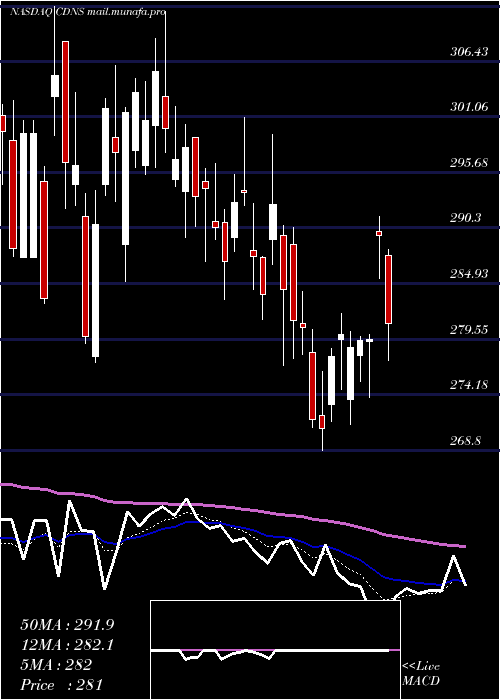
Task: Click the 50MA : 291.9 reading
Action: coord(67,625)
